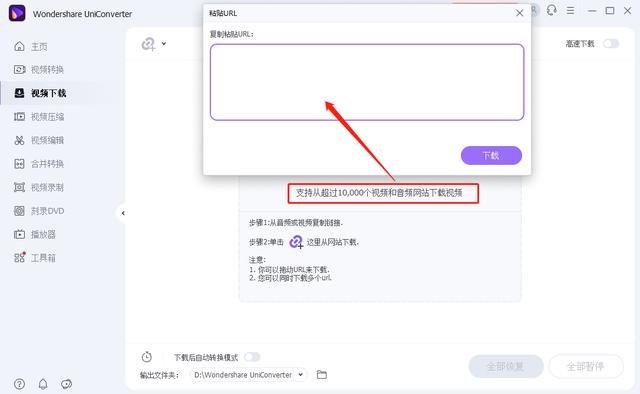Image resolution: width=640 pixels, height=394 pixels.
Task: Click the purple 下载 button
Action: [x=491, y=156]
